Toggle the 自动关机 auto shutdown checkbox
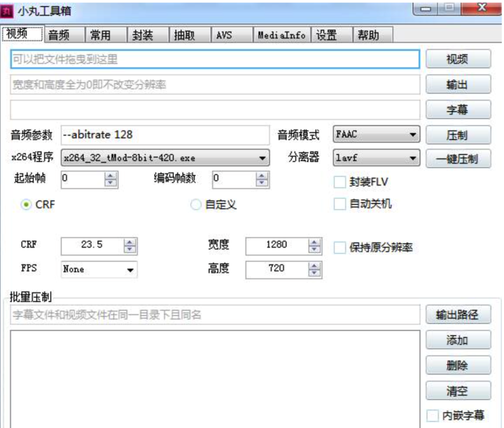Image resolution: width=504 pixels, height=428 pixels. click(340, 204)
